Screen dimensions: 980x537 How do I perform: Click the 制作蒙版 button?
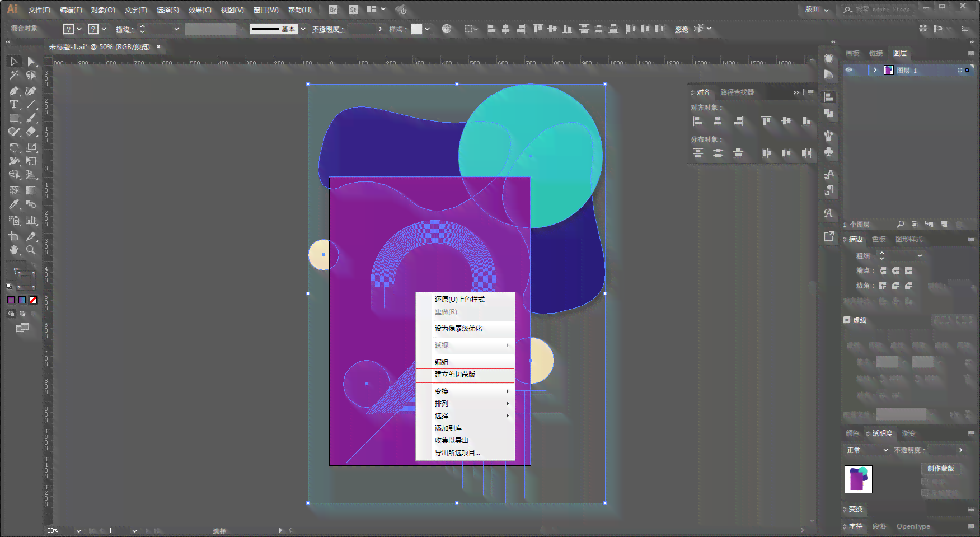[x=940, y=469]
